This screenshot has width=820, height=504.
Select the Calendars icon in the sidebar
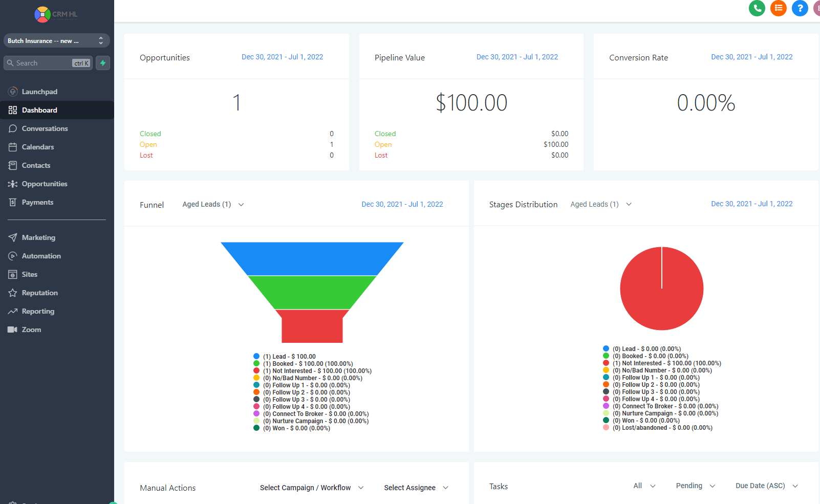point(12,146)
